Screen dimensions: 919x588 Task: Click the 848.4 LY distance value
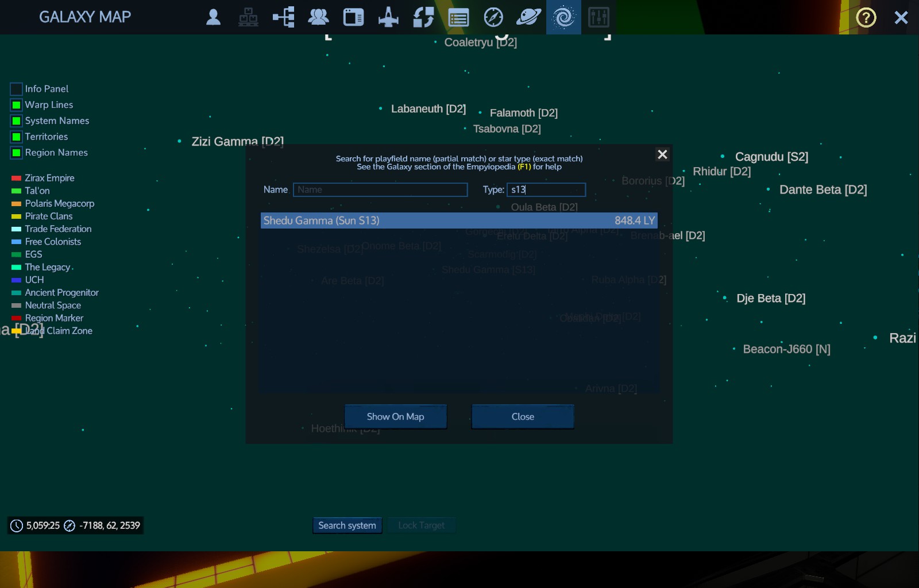tap(635, 220)
